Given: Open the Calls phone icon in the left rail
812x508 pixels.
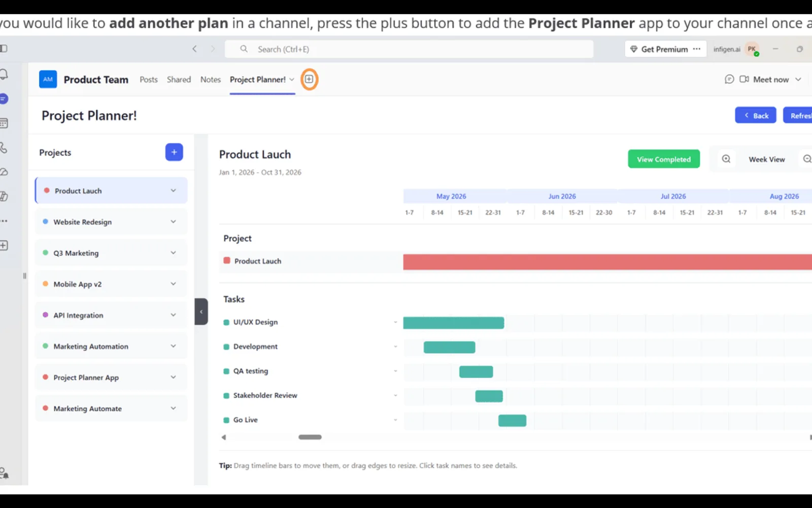Looking at the screenshot, I should (3, 148).
